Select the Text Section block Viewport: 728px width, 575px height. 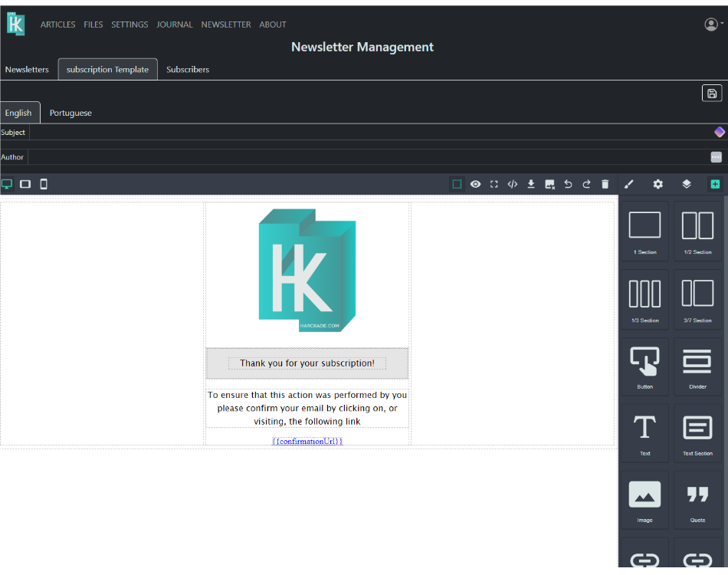tap(697, 433)
